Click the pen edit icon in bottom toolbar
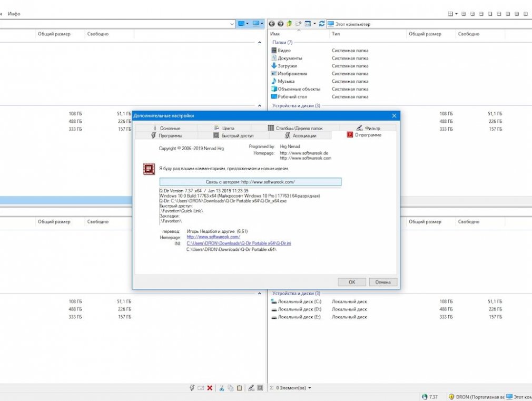Viewport: 532px width, 401px height. (251, 388)
